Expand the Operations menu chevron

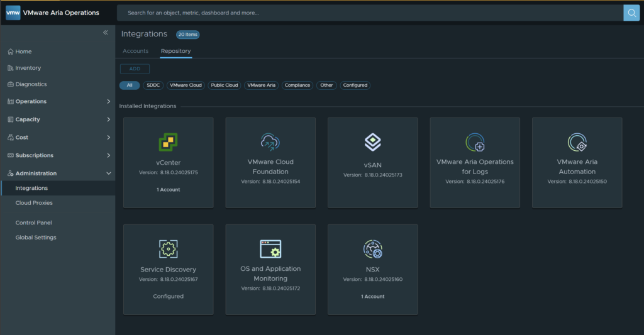pyautogui.click(x=108, y=101)
